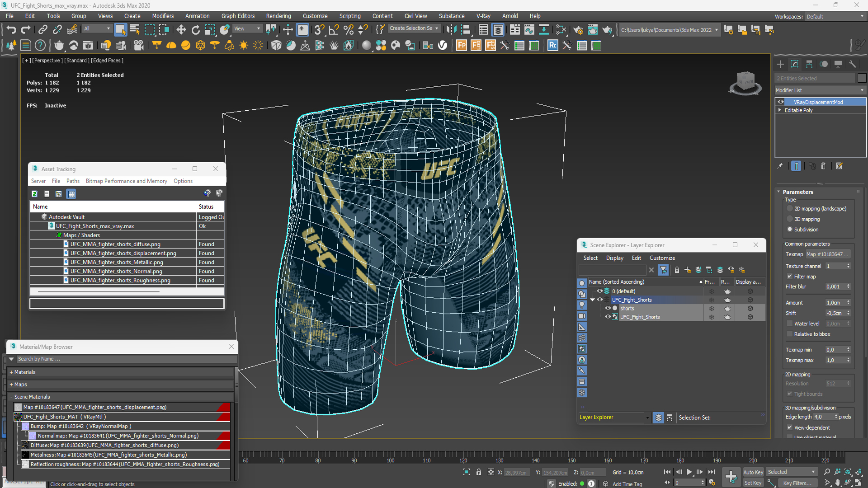Viewport: 868px width, 488px height.
Task: Open the Hierarchy command panel tab
Action: click(x=809, y=64)
